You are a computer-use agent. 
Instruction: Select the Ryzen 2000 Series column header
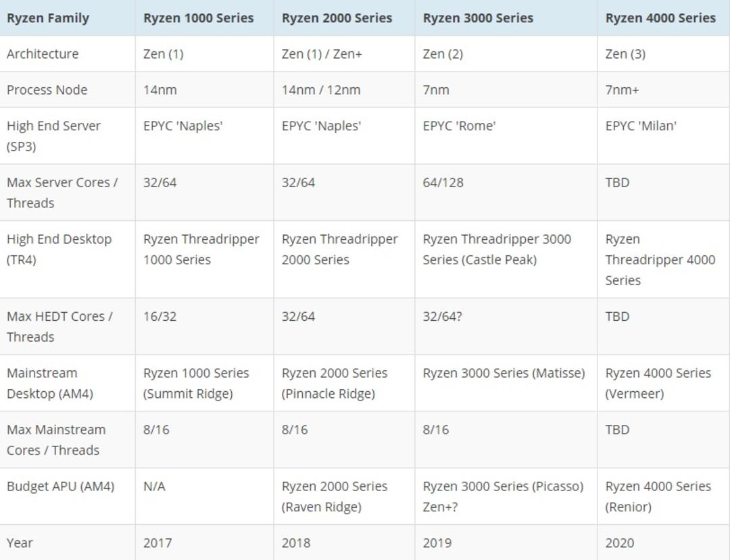(x=344, y=18)
